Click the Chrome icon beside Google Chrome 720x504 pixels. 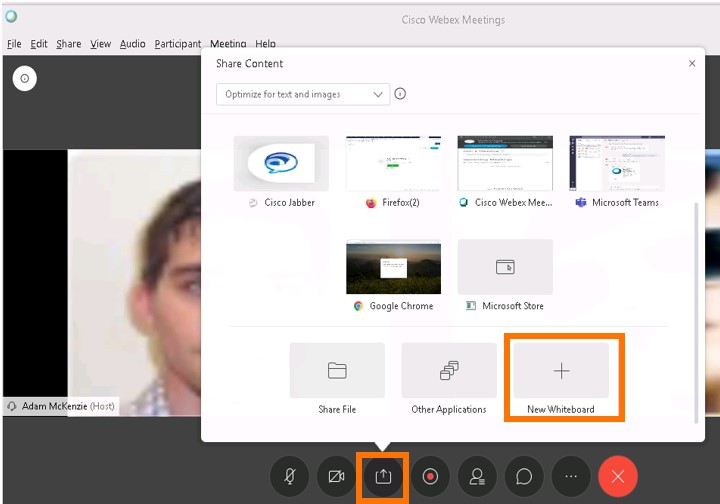coord(358,306)
